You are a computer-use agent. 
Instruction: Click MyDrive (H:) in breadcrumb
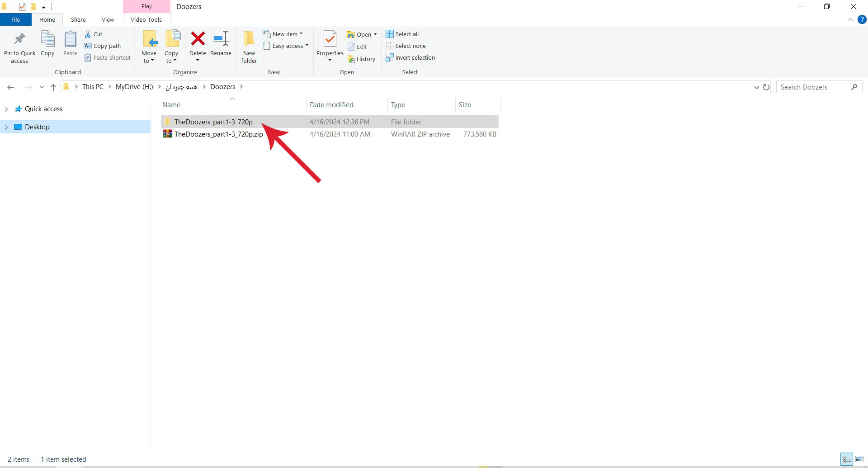tap(134, 87)
